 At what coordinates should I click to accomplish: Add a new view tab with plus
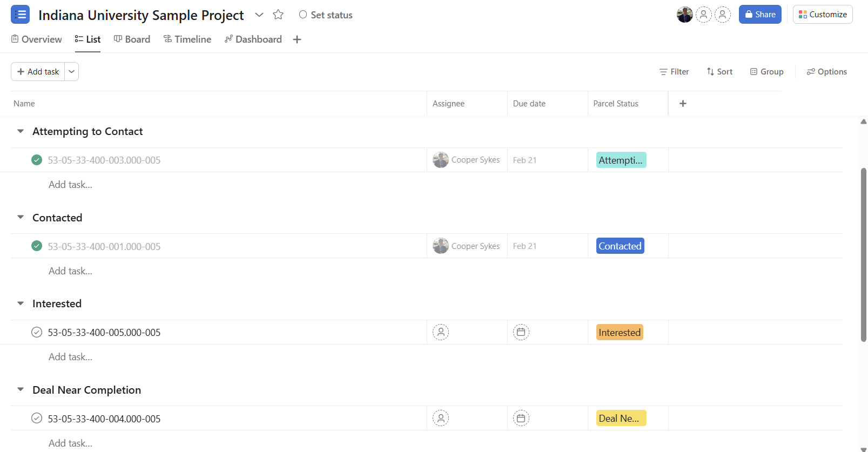[297, 39]
